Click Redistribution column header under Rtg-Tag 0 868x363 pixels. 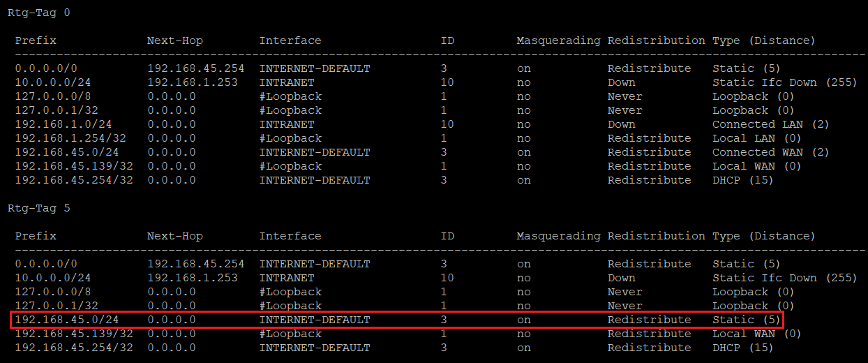tap(656, 40)
